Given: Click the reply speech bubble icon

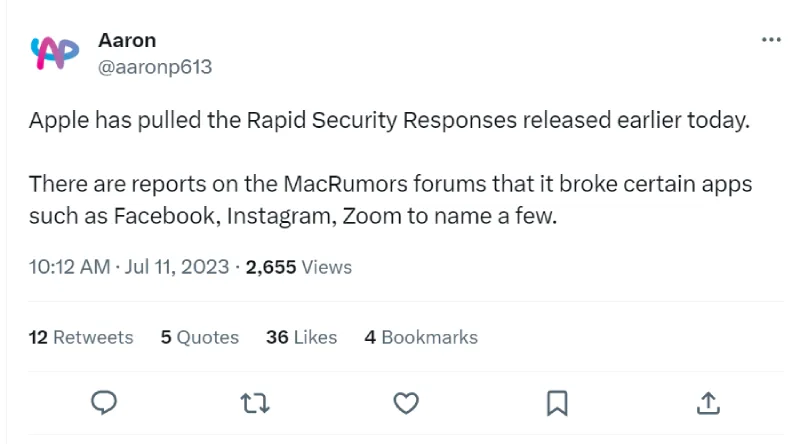Looking at the screenshot, I should click(x=104, y=402).
